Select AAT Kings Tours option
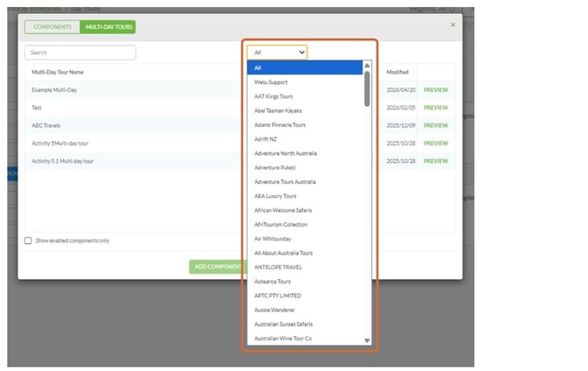588x371 pixels. click(305, 96)
